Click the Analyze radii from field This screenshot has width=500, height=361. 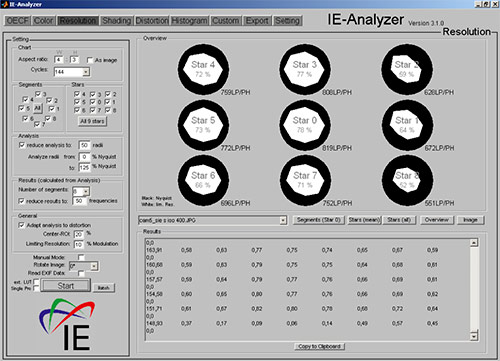click(x=84, y=156)
